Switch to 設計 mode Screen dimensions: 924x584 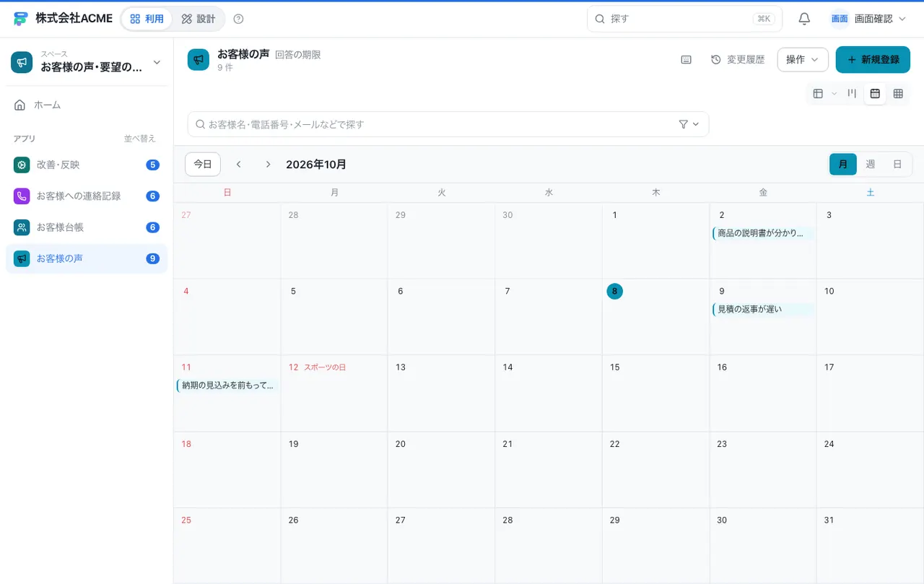pyautogui.click(x=199, y=19)
